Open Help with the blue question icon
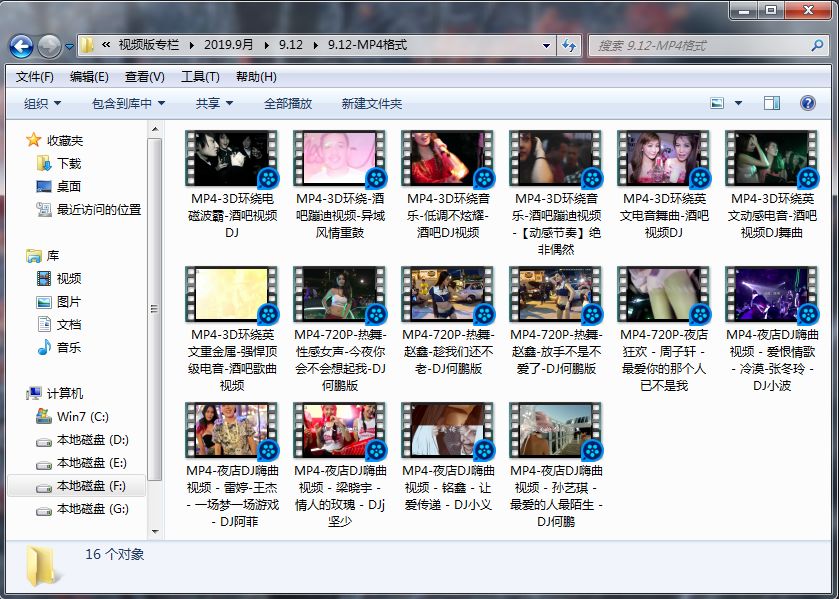 point(807,103)
